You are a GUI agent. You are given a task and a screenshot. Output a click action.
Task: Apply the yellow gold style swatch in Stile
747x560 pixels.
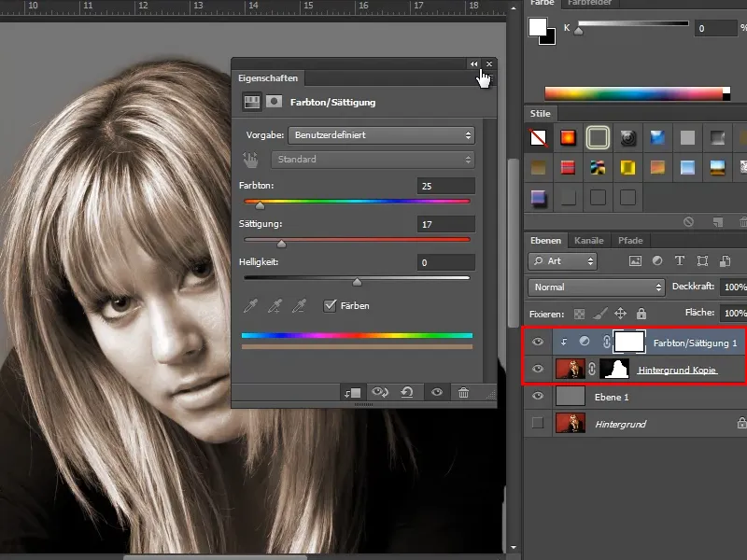click(627, 167)
